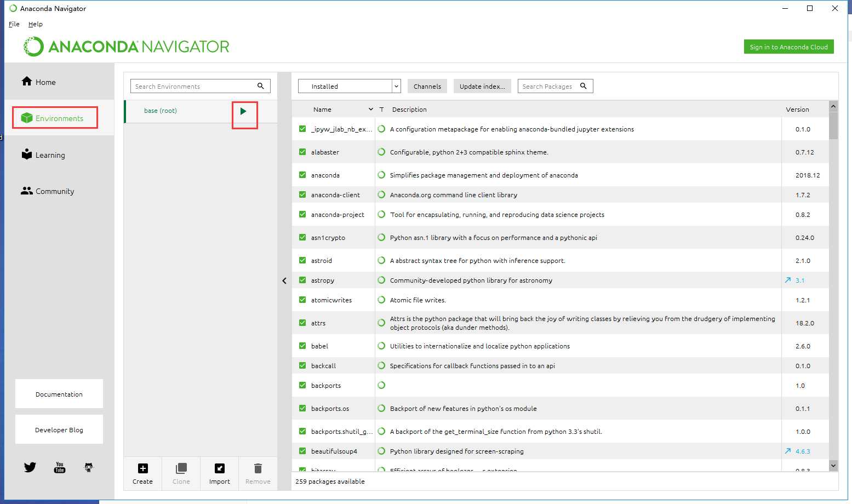
Task: Click the Create environment plus icon
Action: tap(143, 468)
